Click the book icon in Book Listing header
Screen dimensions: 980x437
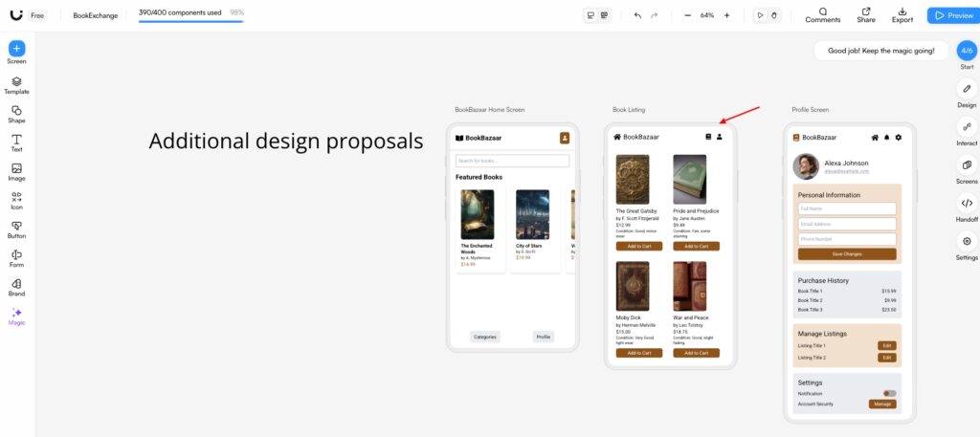708,137
